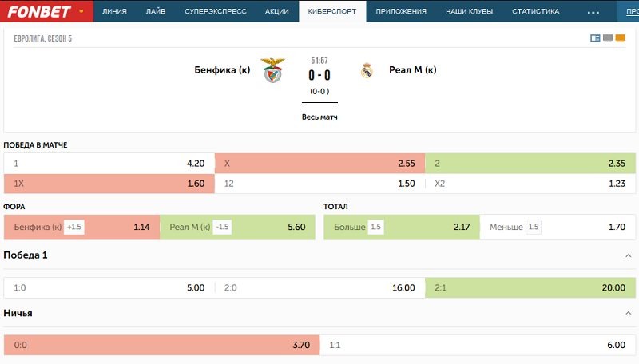Go to the Статистика tab

[x=536, y=12]
